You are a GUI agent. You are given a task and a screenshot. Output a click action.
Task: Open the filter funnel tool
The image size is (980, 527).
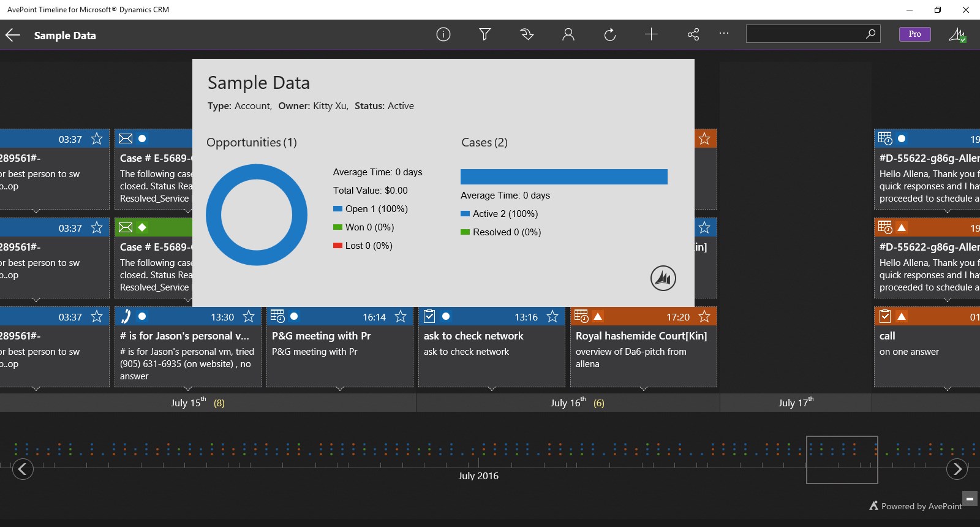[x=484, y=34]
